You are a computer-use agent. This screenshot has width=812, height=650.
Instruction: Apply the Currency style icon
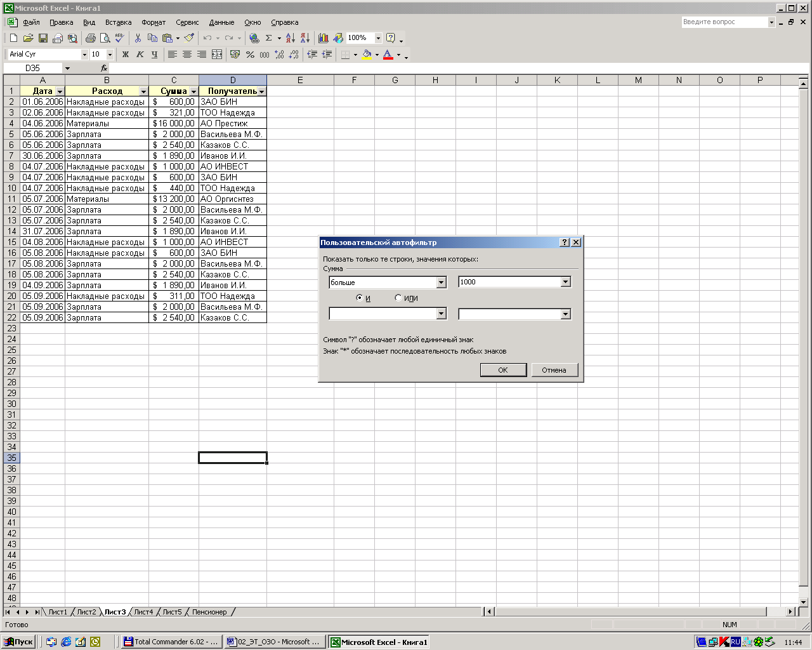coord(235,55)
